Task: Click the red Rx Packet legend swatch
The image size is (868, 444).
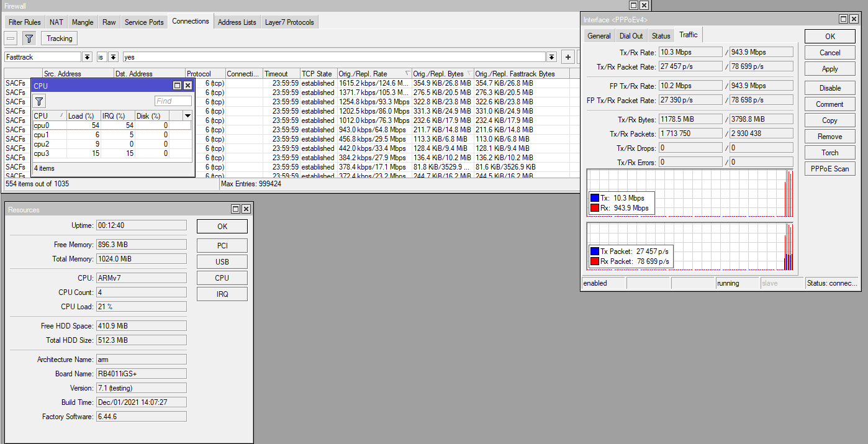Action: [595, 261]
